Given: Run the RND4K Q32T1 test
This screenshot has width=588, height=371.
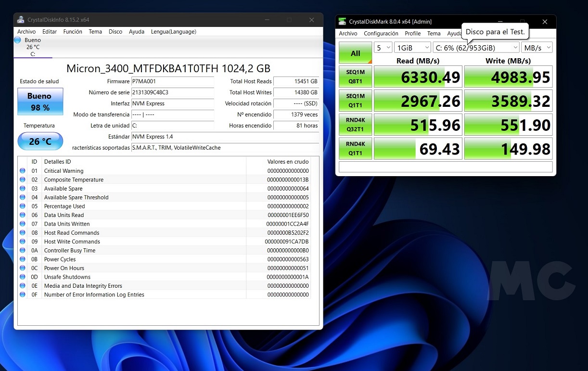Looking at the screenshot, I should coord(355,125).
